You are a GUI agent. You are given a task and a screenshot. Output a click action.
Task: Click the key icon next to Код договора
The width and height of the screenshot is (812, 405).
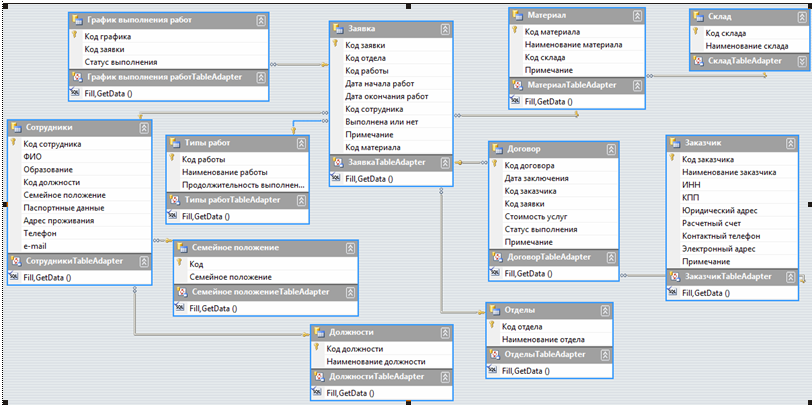tap(494, 165)
